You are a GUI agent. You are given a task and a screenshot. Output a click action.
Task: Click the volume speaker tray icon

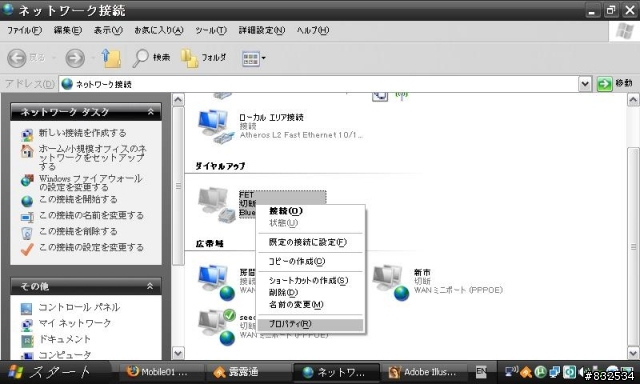click(x=582, y=372)
